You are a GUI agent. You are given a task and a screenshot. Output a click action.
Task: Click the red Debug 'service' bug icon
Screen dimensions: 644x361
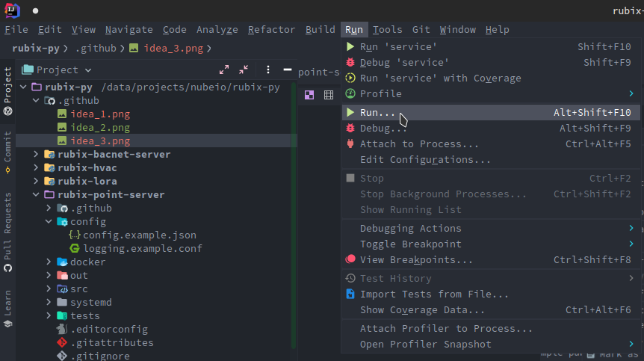click(x=350, y=63)
